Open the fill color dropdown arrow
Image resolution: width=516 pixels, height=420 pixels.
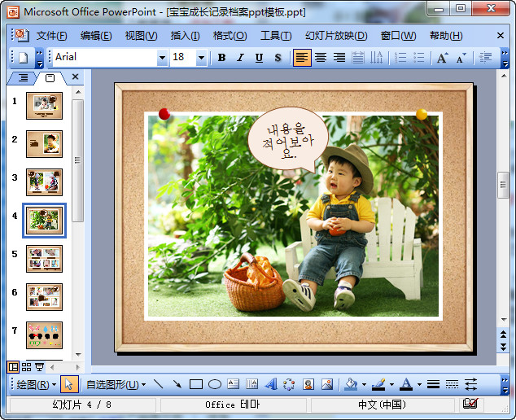tap(364, 384)
